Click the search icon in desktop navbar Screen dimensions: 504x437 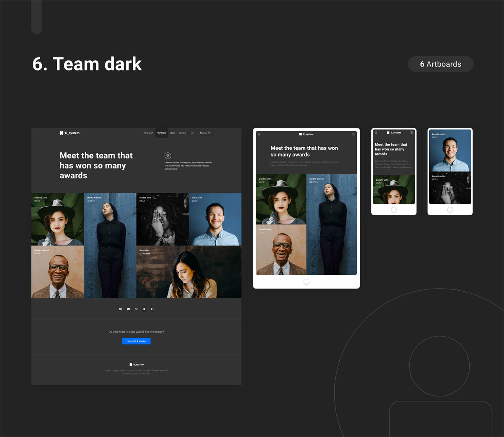pos(192,133)
